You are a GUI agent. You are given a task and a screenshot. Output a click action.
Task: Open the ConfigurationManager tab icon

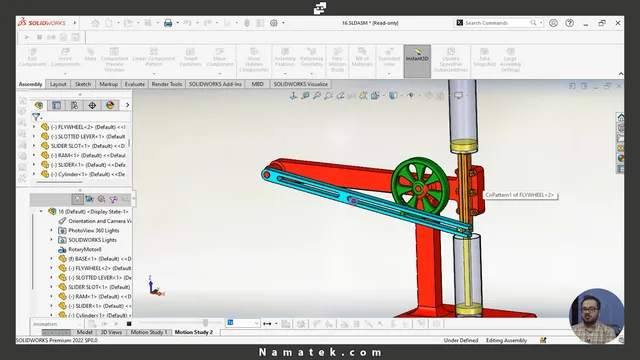point(74,105)
